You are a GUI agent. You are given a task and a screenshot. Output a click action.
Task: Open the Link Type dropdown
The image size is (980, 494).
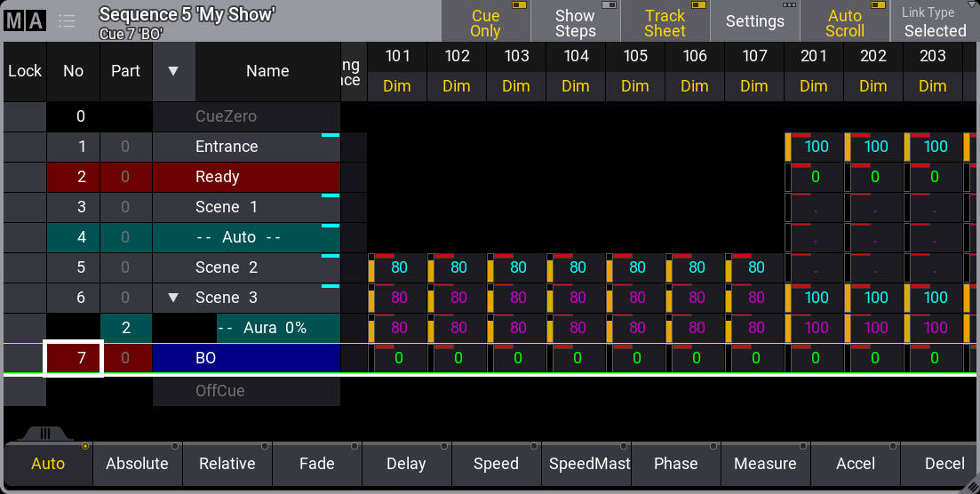coord(935,22)
